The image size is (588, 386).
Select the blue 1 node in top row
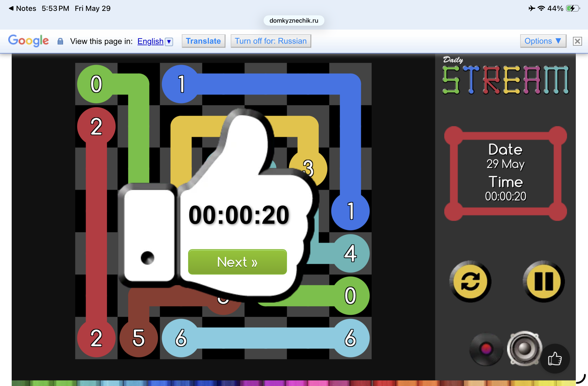tap(181, 84)
